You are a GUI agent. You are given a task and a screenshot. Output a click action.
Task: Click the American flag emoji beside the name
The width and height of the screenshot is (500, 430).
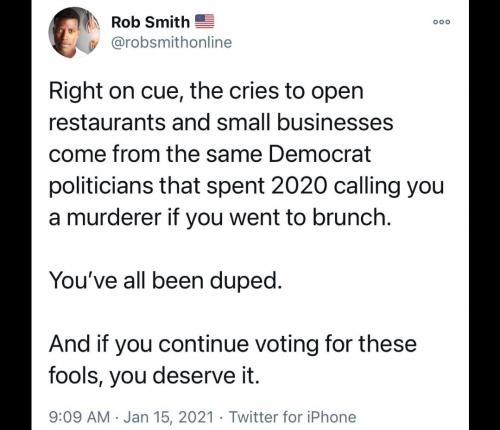pos(204,22)
